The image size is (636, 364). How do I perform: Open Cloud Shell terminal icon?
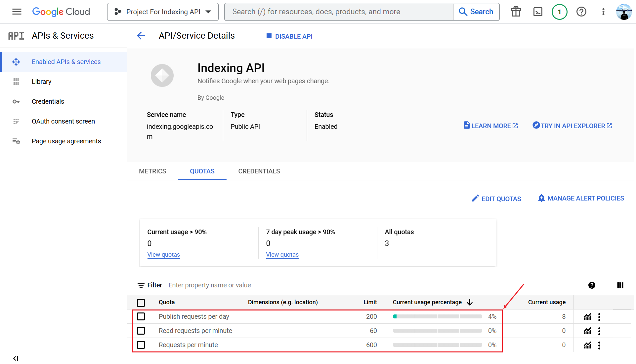pos(538,12)
